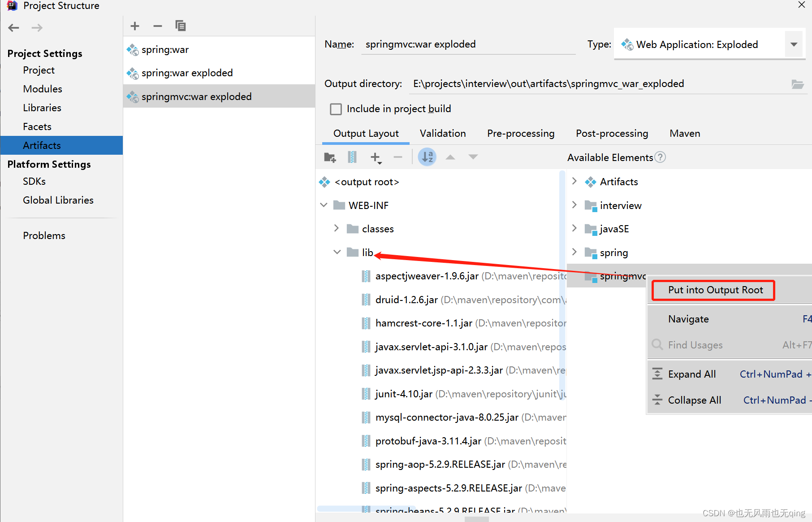Open the Post-processing tab

click(612, 134)
